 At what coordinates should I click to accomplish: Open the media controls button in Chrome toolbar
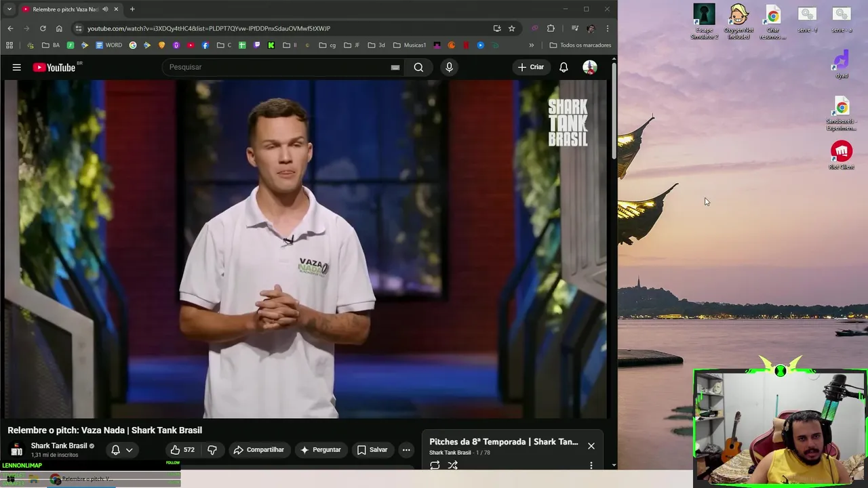click(x=574, y=28)
